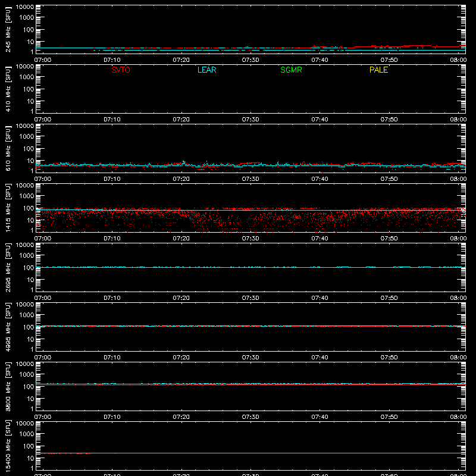Click the 07:00 label below the 1415 MHz plot
This screenshot has width=476, height=476.
tap(42, 239)
